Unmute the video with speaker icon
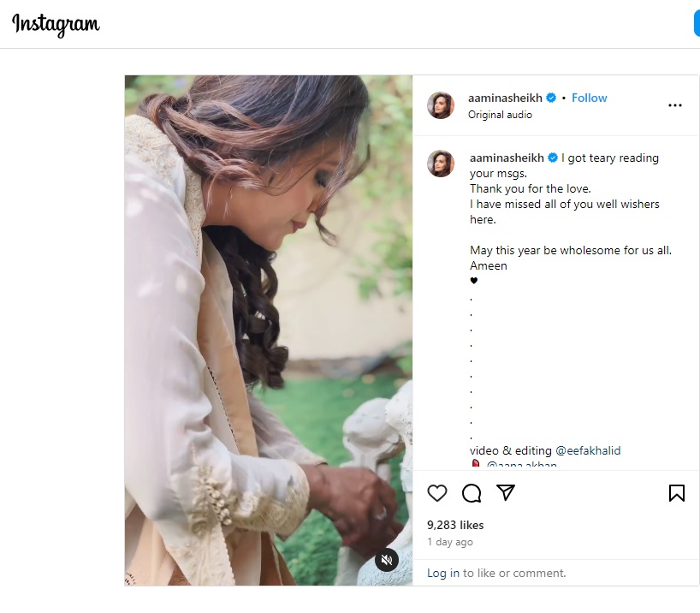700x613 pixels. click(387, 560)
